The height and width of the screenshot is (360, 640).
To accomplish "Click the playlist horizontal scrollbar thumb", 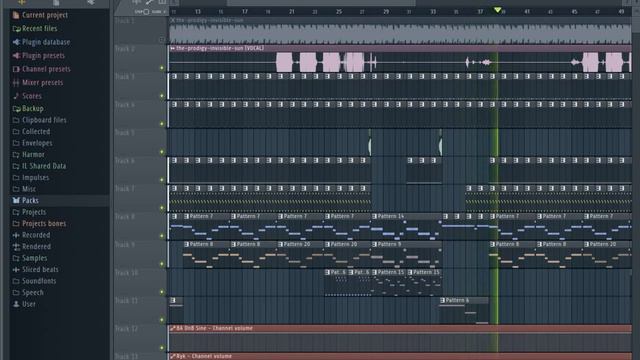I will click(321, 2).
